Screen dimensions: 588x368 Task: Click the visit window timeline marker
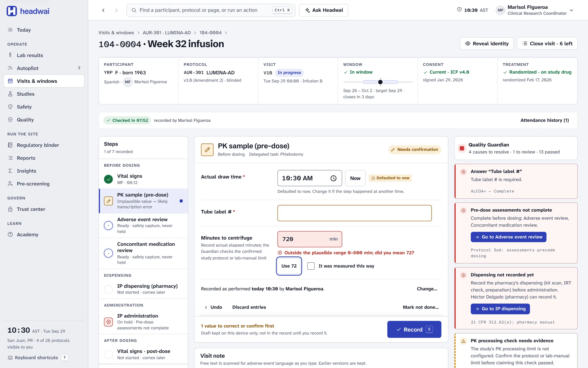pyautogui.click(x=380, y=82)
